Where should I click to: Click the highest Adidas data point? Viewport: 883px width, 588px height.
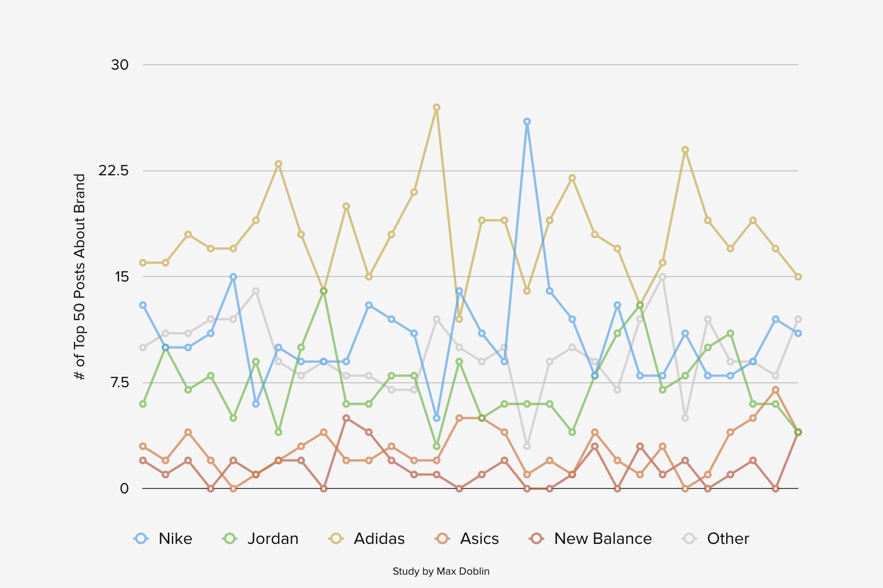pos(436,107)
